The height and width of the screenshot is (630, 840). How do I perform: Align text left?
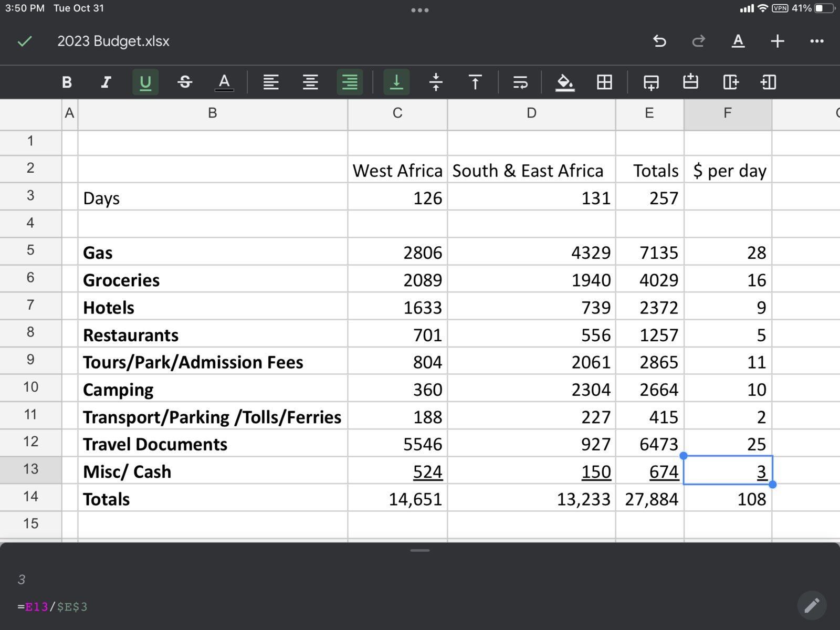tap(271, 82)
